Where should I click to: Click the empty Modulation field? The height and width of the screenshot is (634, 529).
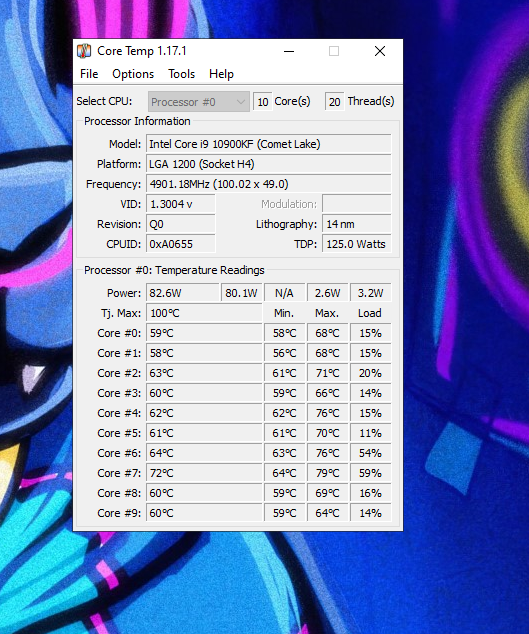357,204
